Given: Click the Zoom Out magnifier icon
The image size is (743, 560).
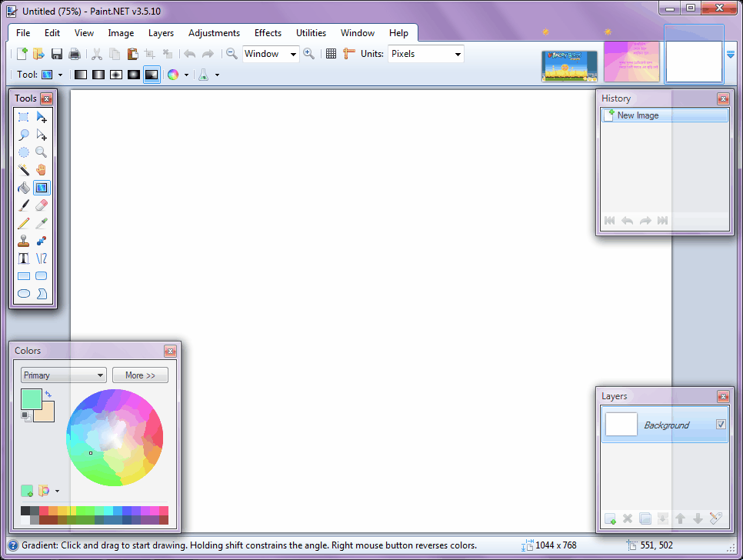Looking at the screenshot, I should coord(232,54).
